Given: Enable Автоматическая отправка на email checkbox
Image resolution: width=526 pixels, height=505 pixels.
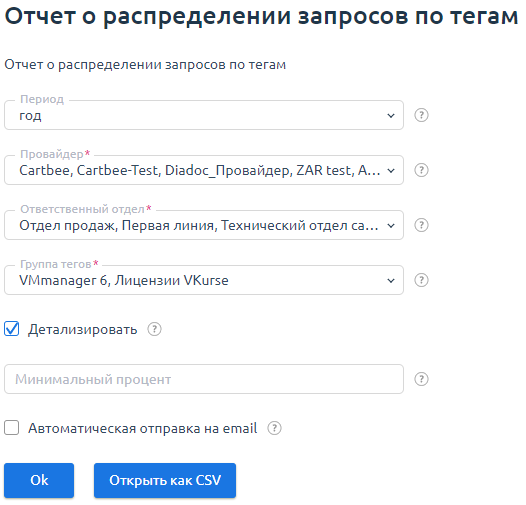Looking at the screenshot, I should 12,428.
